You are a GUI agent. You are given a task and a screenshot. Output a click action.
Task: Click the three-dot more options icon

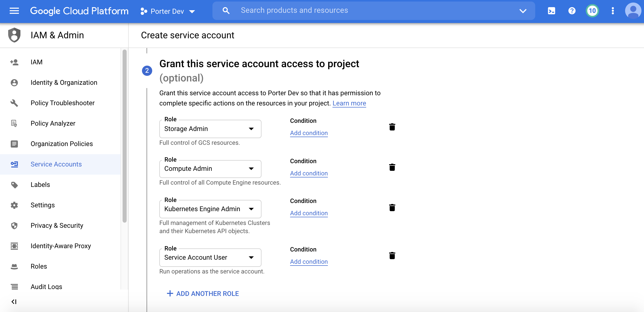tap(613, 11)
